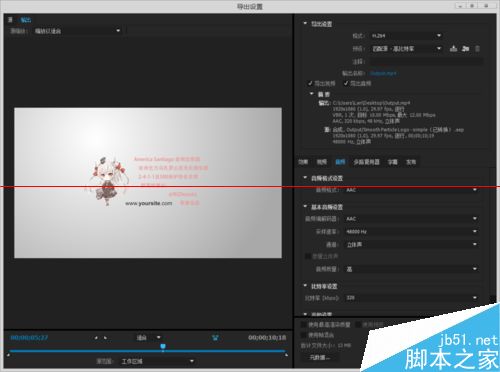This screenshot has height=372, width=500.
Task: Open the Format dropdown showing H.264
Action: coord(406,35)
